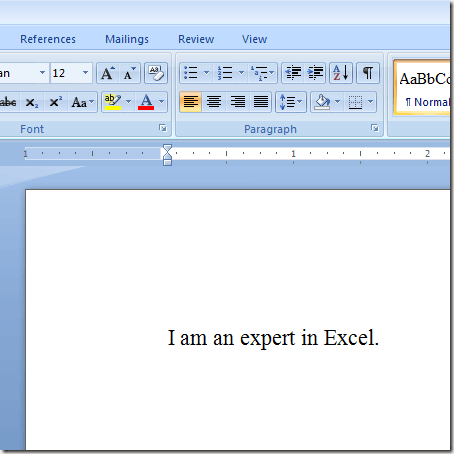Click the Multilevel List button

coord(262,73)
